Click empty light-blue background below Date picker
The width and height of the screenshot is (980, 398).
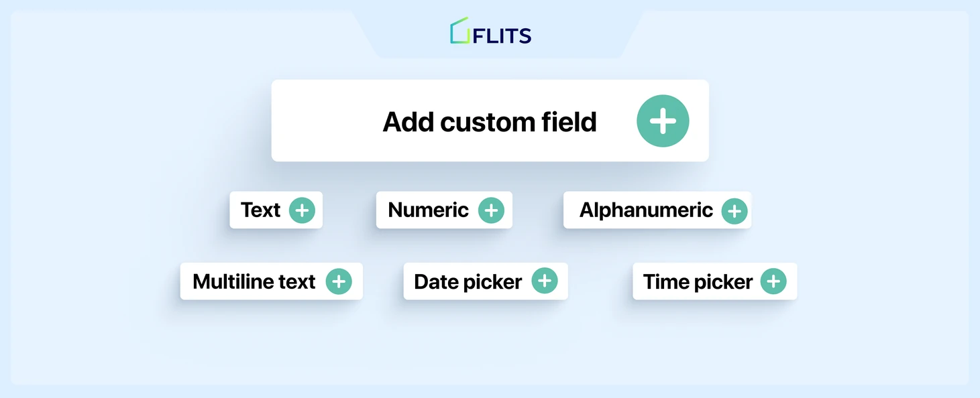point(486,342)
